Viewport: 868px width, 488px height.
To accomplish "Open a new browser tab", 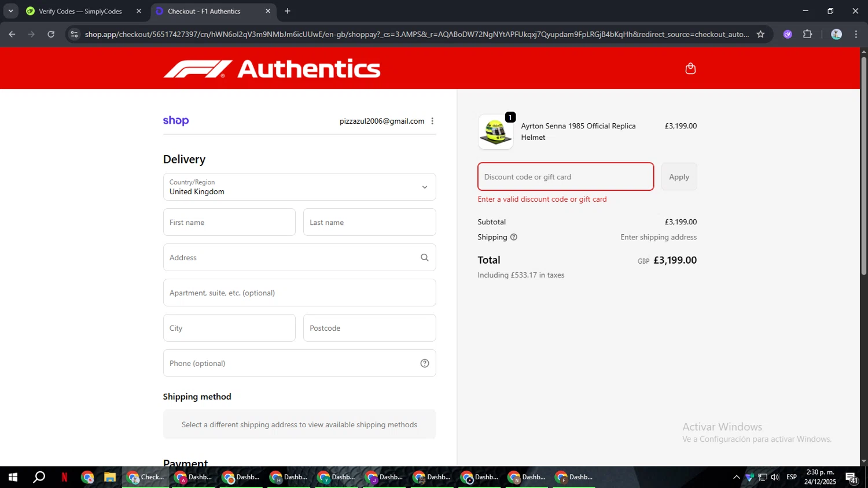I will pos(288,11).
